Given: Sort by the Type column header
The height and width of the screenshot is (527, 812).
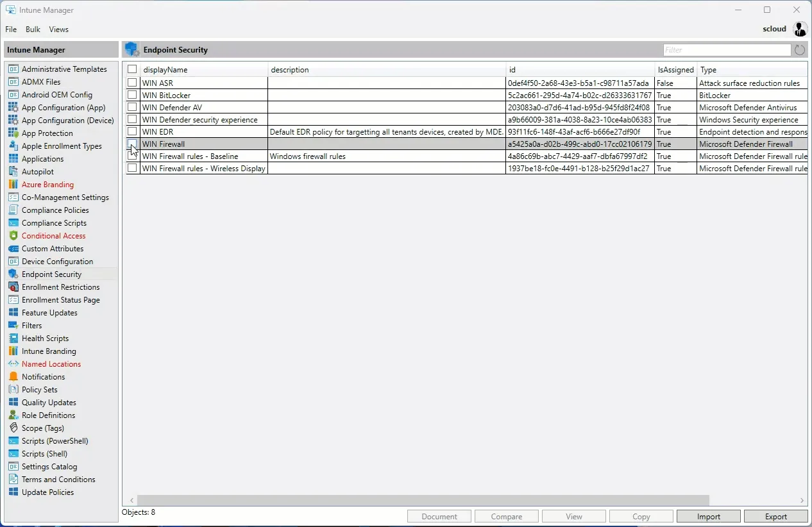Looking at the screenshot, I should (x=752, y=69).
